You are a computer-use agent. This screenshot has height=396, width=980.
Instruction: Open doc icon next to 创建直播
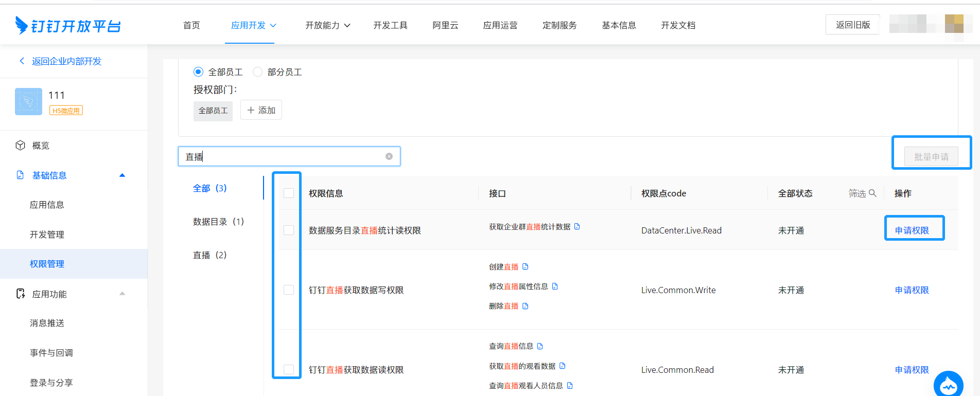point(525,266)
